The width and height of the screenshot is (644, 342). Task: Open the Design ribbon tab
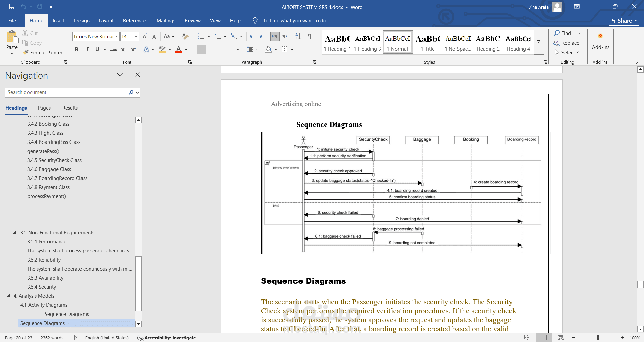pyautogui.click(x=82, y=21)
